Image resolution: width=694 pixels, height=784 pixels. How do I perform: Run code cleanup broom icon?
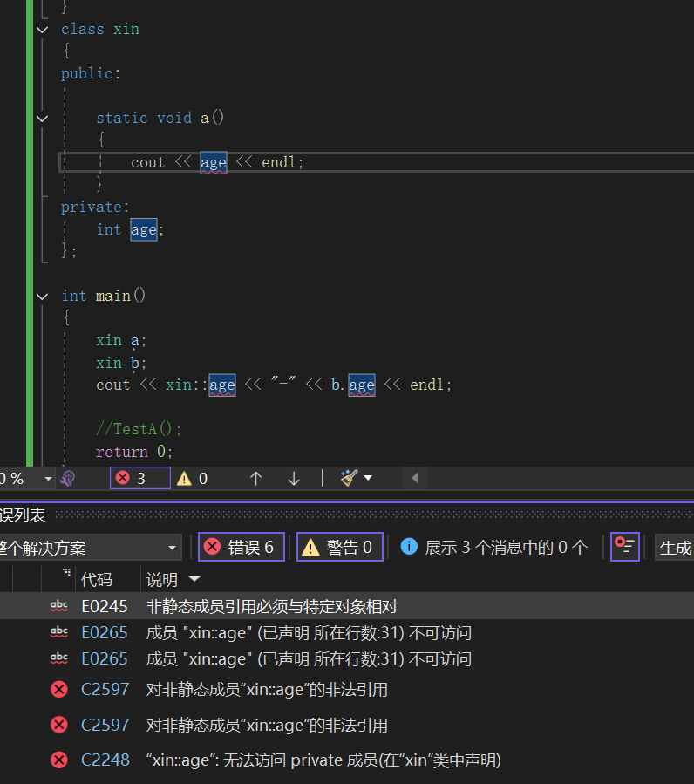(x=349, y=478)
